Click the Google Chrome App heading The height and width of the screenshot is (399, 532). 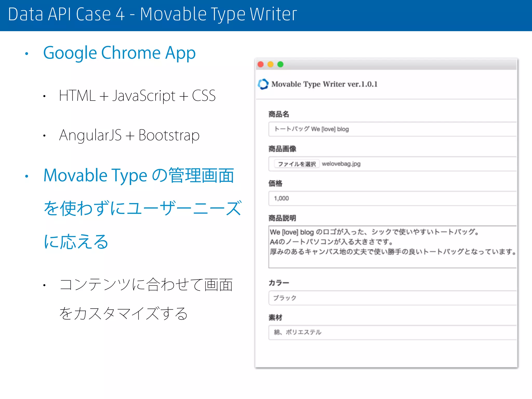(x=119, y=53)
